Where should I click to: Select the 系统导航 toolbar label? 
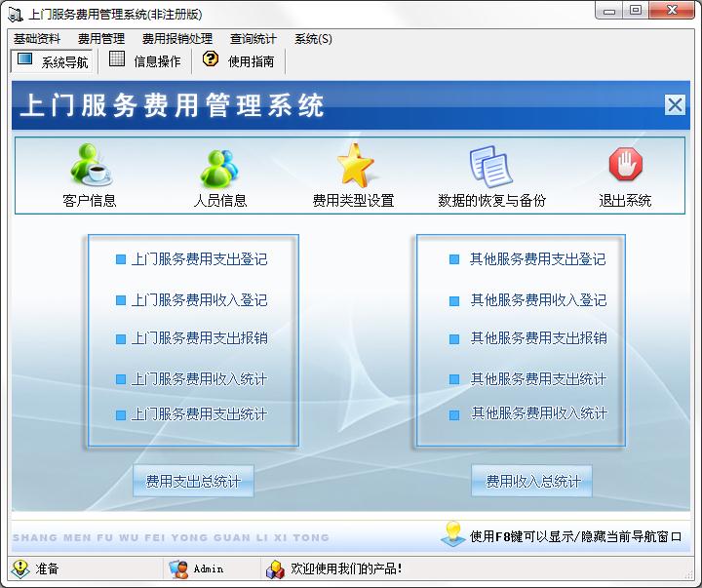pos(64,61)
